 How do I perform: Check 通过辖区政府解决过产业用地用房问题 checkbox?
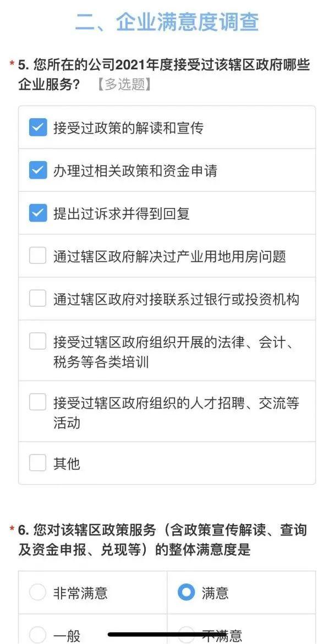point(37,256)
